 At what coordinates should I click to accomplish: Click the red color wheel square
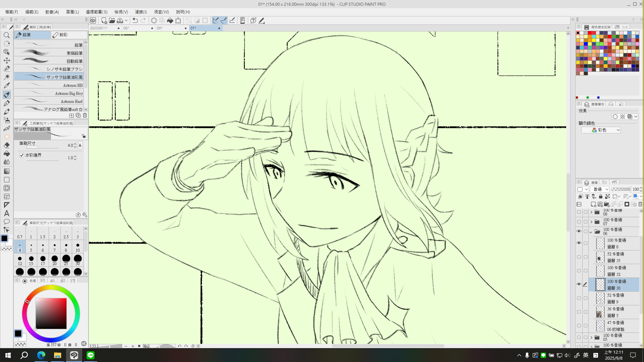(51, 313)
